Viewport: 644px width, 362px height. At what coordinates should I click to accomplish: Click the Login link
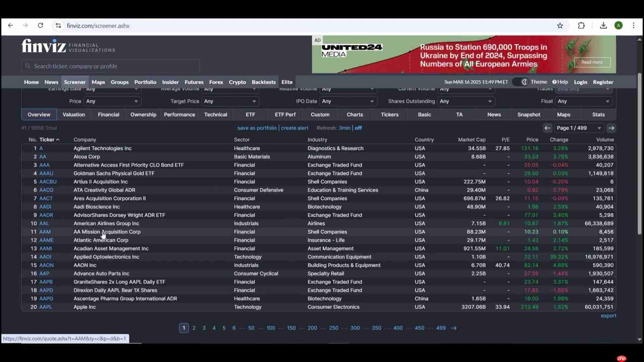(x=580, y=82)
